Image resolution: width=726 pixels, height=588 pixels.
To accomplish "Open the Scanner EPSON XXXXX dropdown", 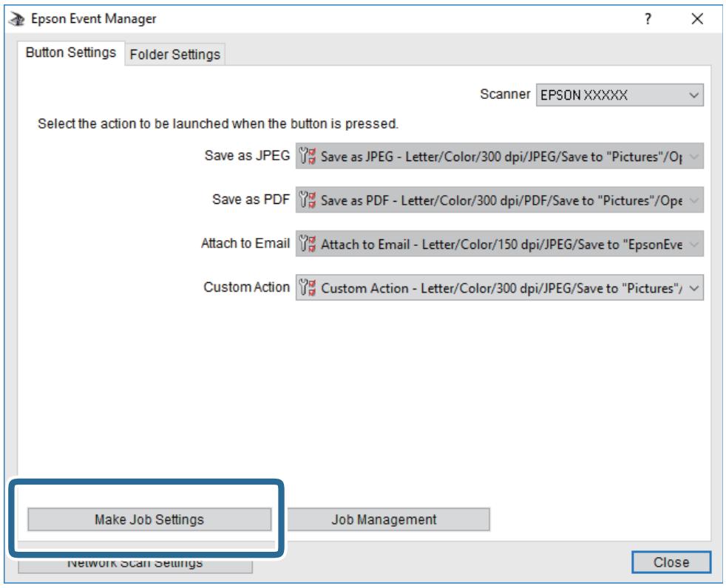I will [x=620, y=95].
